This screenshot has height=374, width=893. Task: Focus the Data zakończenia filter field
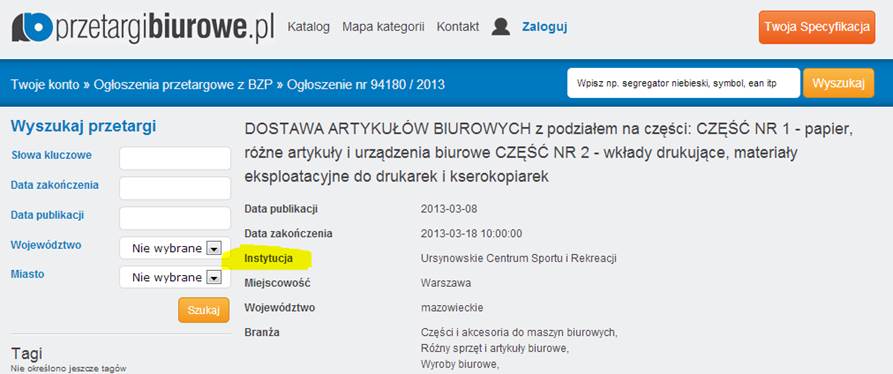click(x=175, y=188)
